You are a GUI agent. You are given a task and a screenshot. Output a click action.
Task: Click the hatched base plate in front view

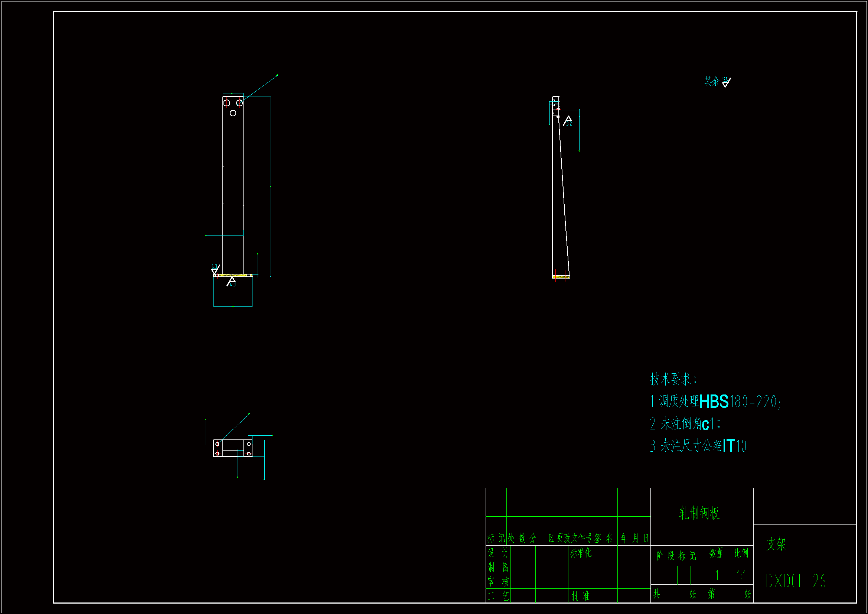tap(232, 275)
